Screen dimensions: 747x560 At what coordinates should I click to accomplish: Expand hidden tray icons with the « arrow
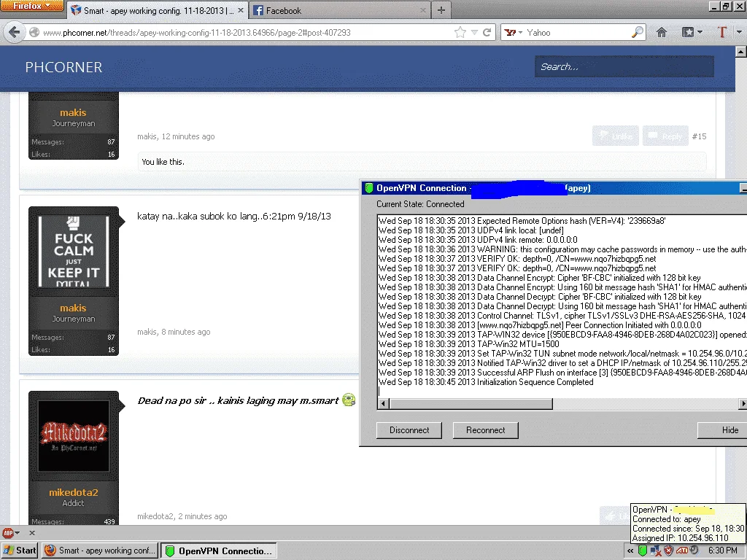(x=630, y=551)
